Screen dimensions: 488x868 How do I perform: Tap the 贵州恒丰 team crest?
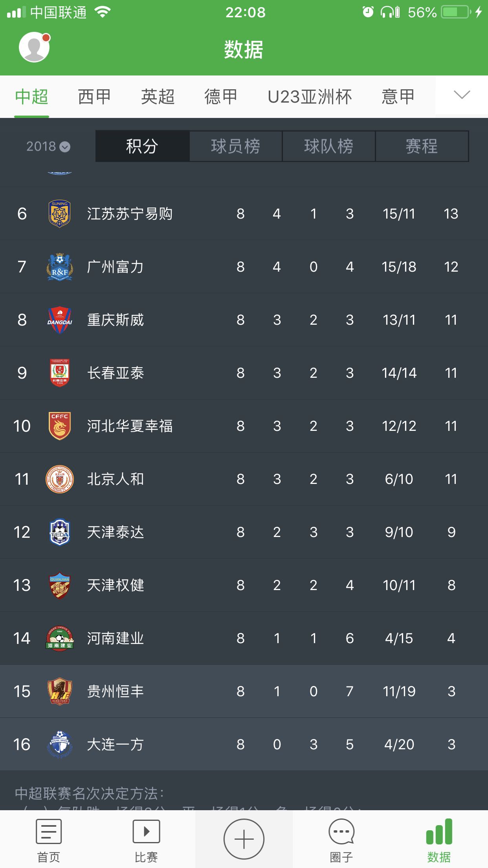point(60,691)
